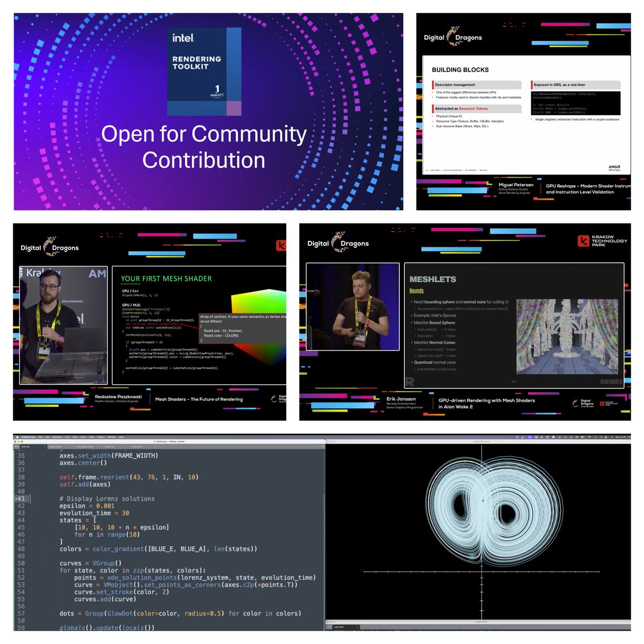Click the Krakow Technology Park logo
644x644 pixels.
click(602, 241)
